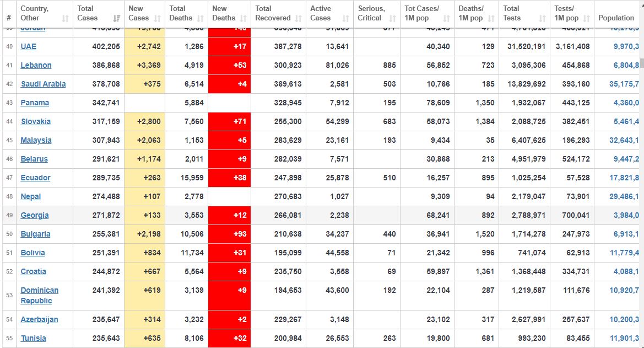644x348 pixels.
Task: Select Tunisia new deaths +32 cell
Action: (230, 338)
